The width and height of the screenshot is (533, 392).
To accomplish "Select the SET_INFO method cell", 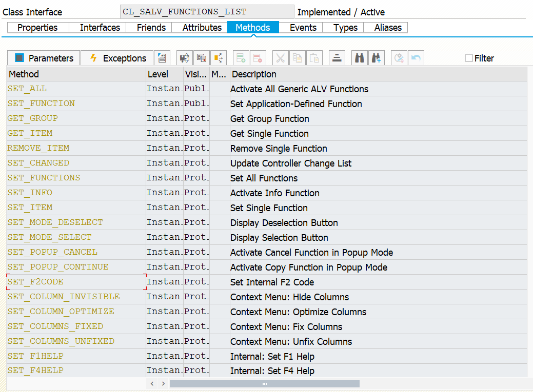I will coord(76,193).
